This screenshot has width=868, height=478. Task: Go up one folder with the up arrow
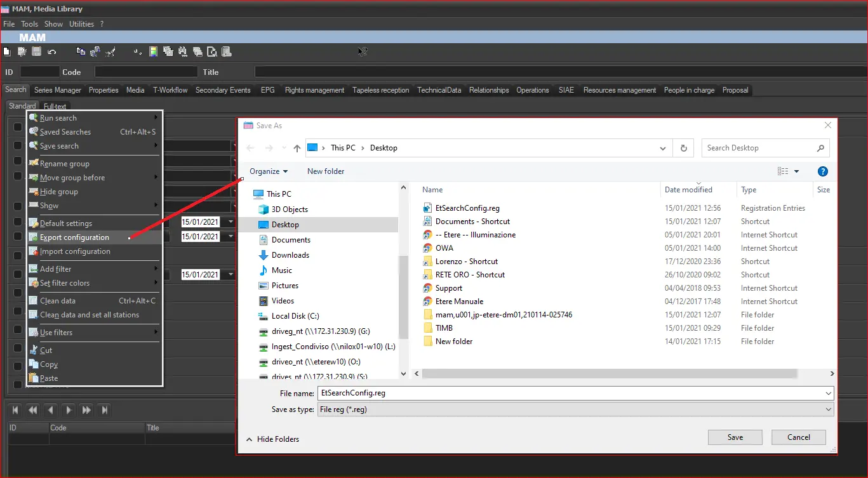pos(297,148)
